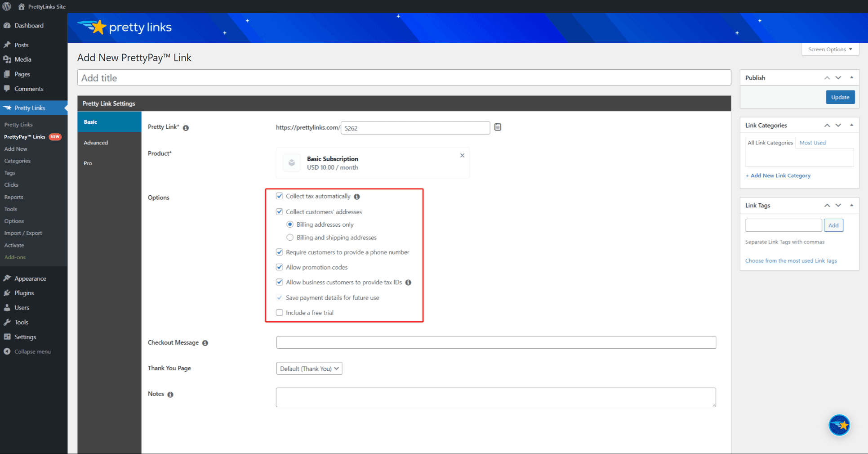Uncheck Allow promotion codes

(x=279, y=267)
